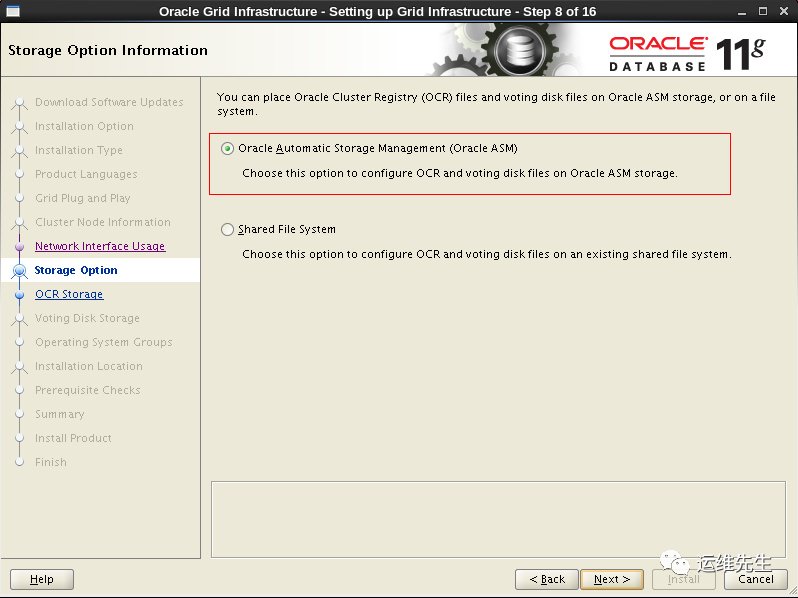This screenshot has height=598, width=798.
Task: Click the Installation Option step label
Action: click(x=84, y=126)
